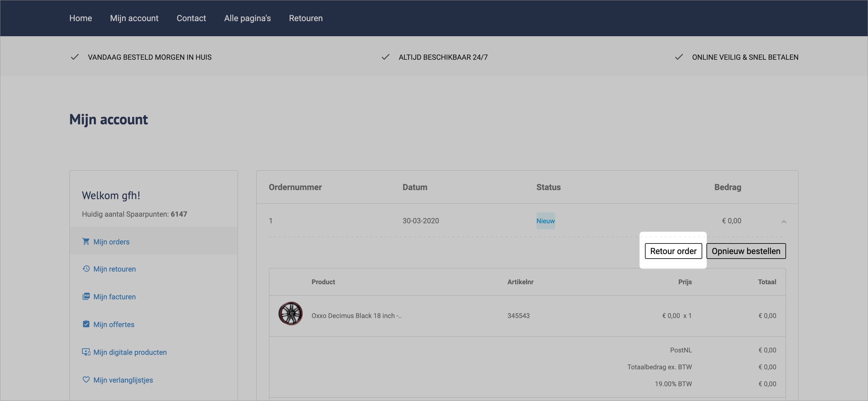Screen dimensions: 868x401
Task: Click the heart icon beside Mijn verlanglijstjes
Action: coord(86,380)
